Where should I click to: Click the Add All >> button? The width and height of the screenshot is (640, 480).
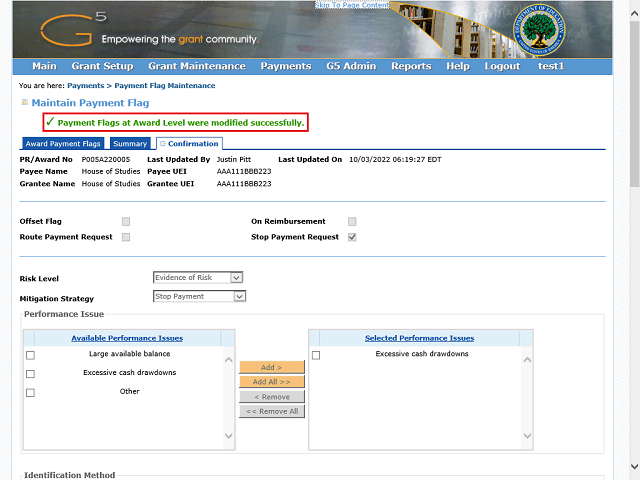tap(272, 382)
